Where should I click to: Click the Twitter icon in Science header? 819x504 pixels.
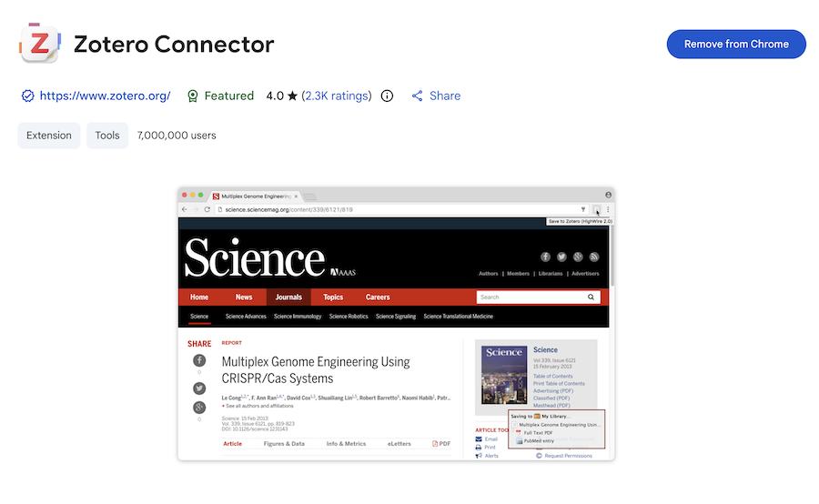[561, 257]
